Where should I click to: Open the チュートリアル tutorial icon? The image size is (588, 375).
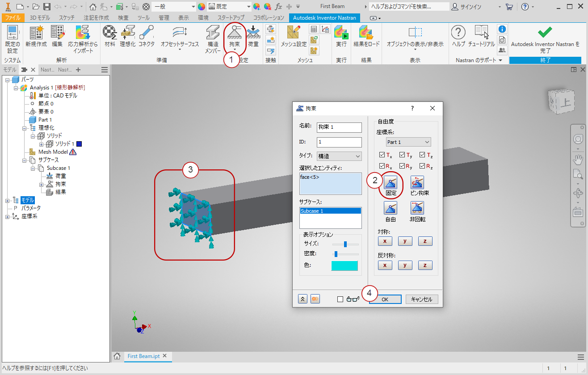[481, 36]
